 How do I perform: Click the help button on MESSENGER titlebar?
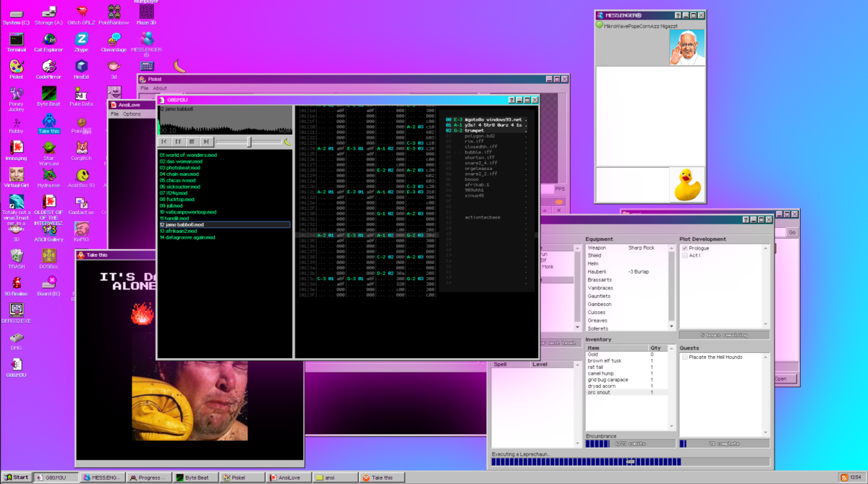(x=678, y=15)
